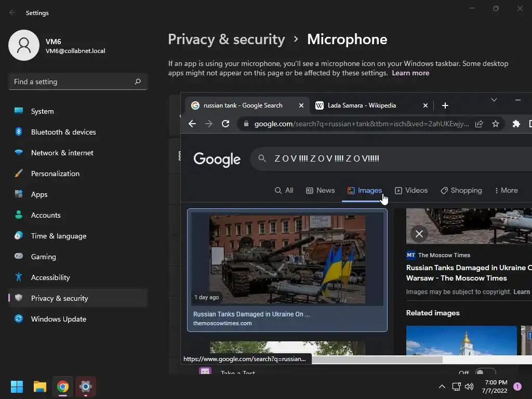Open Apps settings
The height and width of the screenshot is (399, 532).
tap(78, 194)
